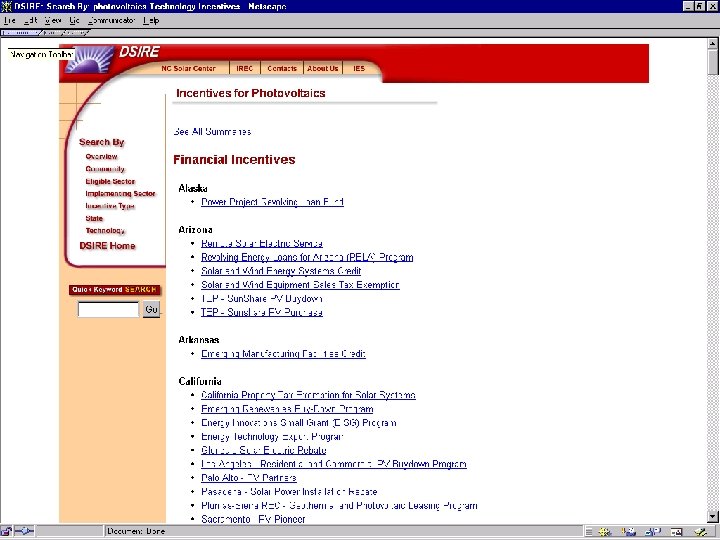720x540 pixels.
Task: Open Search By Eligible Sector link
Action: (x=110, y=181)
